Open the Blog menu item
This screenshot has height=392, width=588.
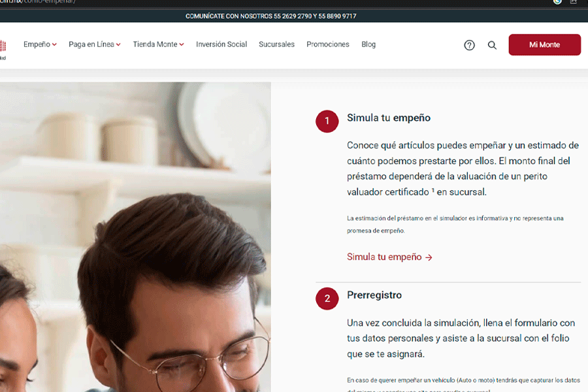pos(368,44)
